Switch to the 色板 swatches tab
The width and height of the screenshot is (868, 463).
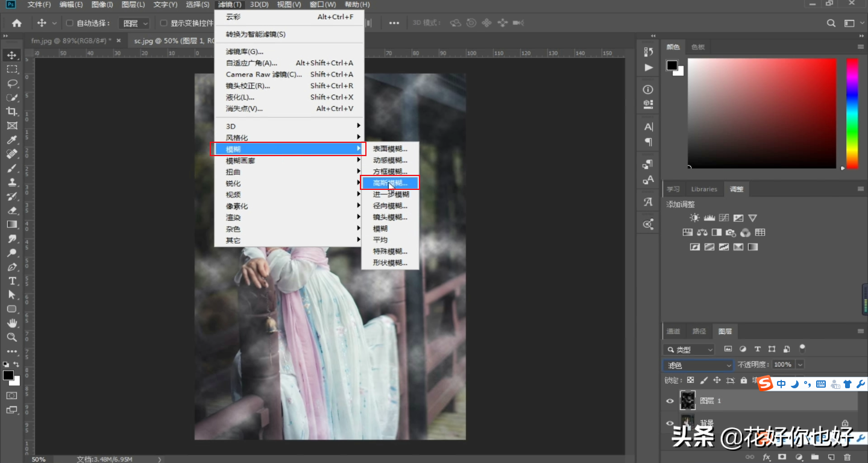[698, 47]
